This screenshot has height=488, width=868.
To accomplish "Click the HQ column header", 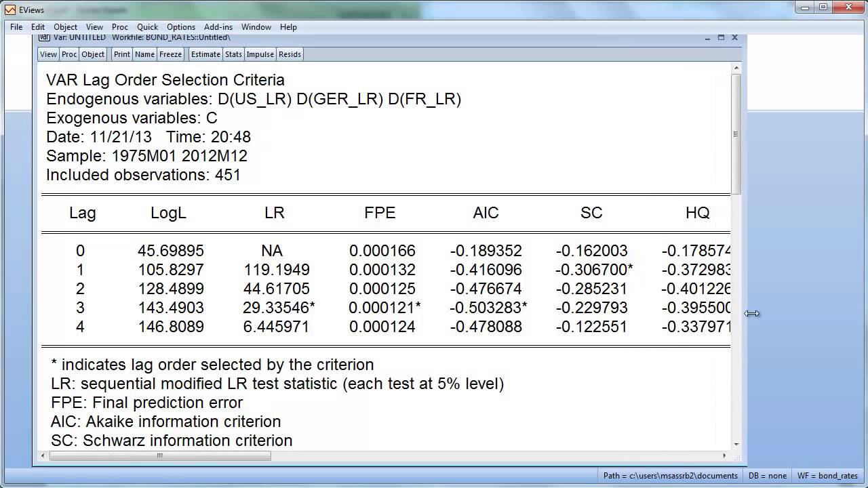I will coord(697,213).
